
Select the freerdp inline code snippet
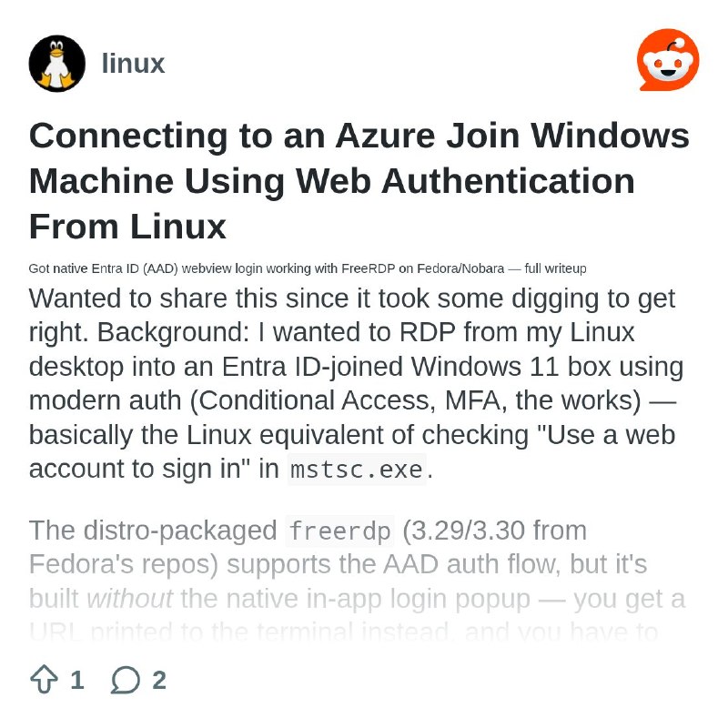pyautogui.click(x=339, y=531)
